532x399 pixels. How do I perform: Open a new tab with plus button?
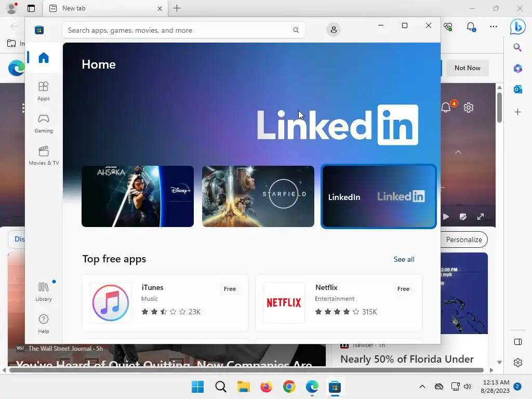tap(177, 8)
